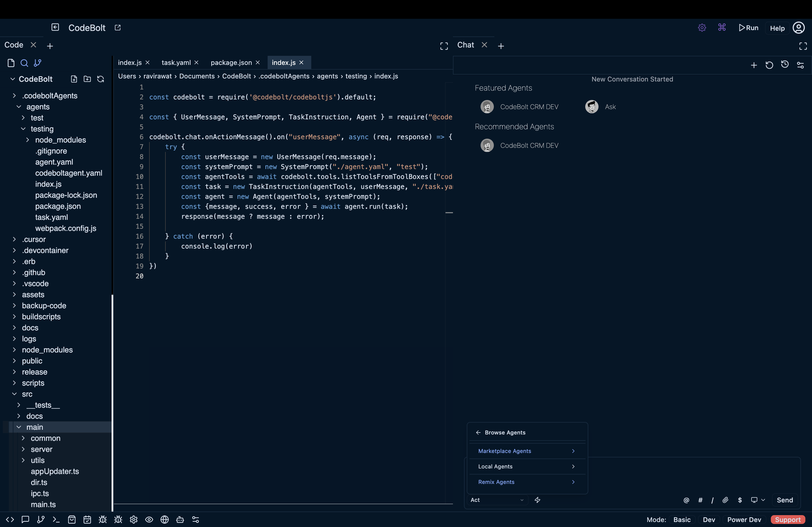The image size is (812, 527).
Task: Open the user account avatar icon
Action: [799, 28]
